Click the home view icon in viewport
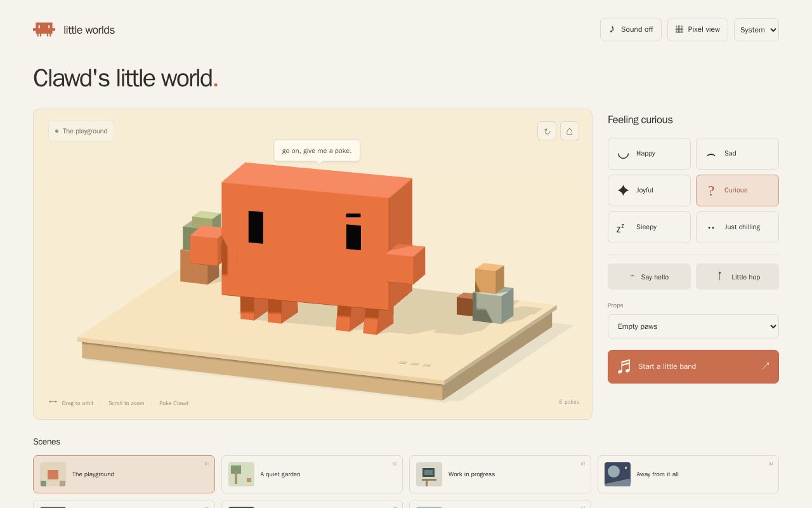The image size is (812, 508). click(570, 131)
